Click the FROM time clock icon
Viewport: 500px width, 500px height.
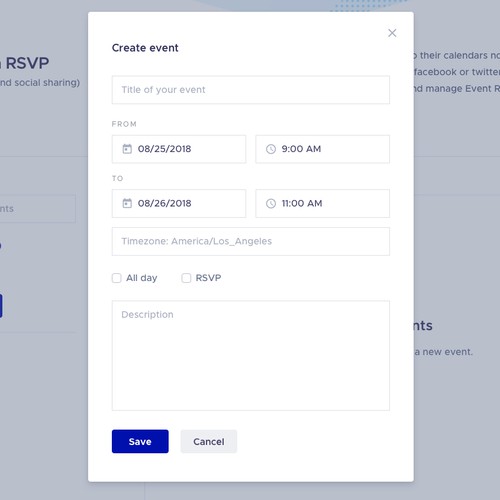(x=271, y=149)
